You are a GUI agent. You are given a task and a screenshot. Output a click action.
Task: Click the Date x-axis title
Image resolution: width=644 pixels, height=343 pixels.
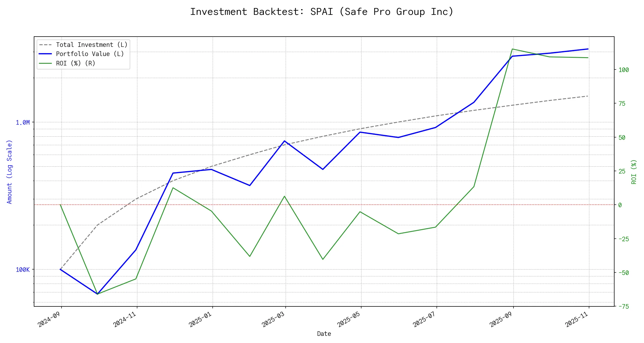[324, 334]
